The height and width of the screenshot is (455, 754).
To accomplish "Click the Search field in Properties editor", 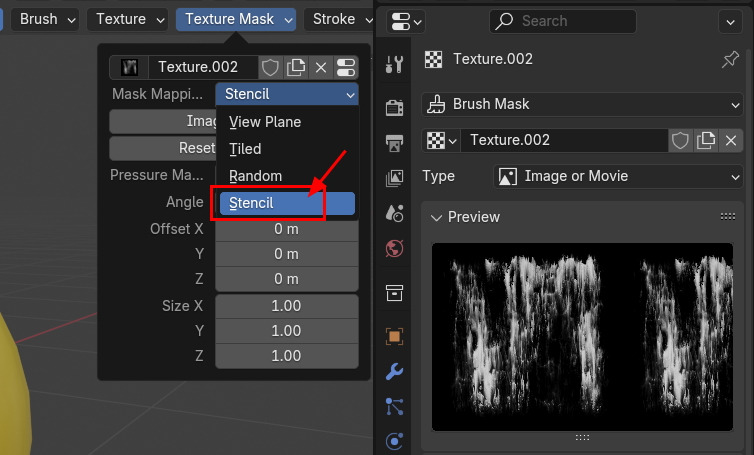I will 563,22.
